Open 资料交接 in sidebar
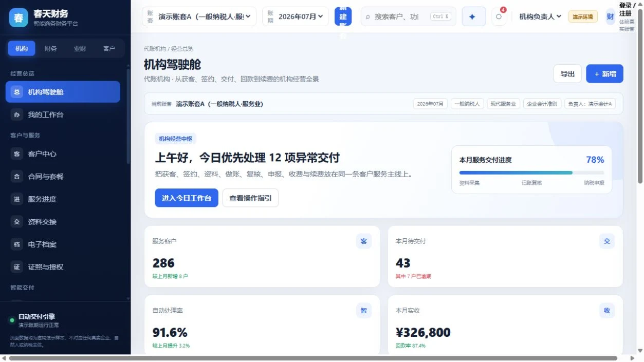This screenshot has width=644, height=362. click(x=63, y=222)
